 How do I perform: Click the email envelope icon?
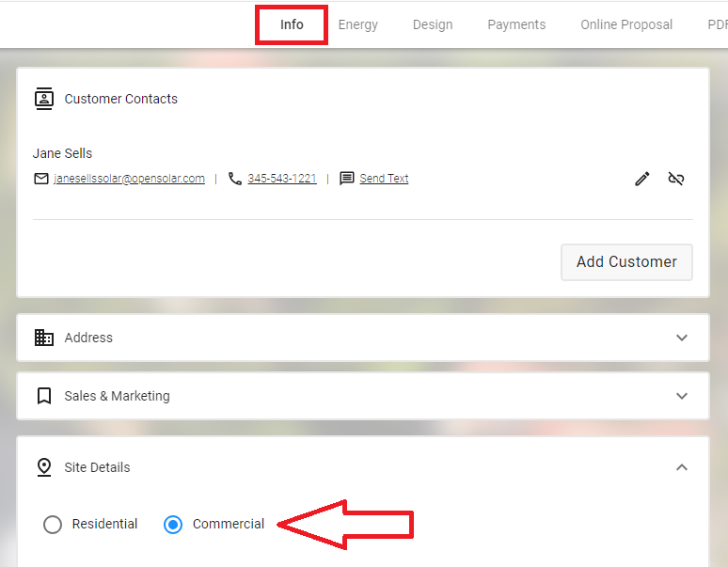(x=41, y=178)
